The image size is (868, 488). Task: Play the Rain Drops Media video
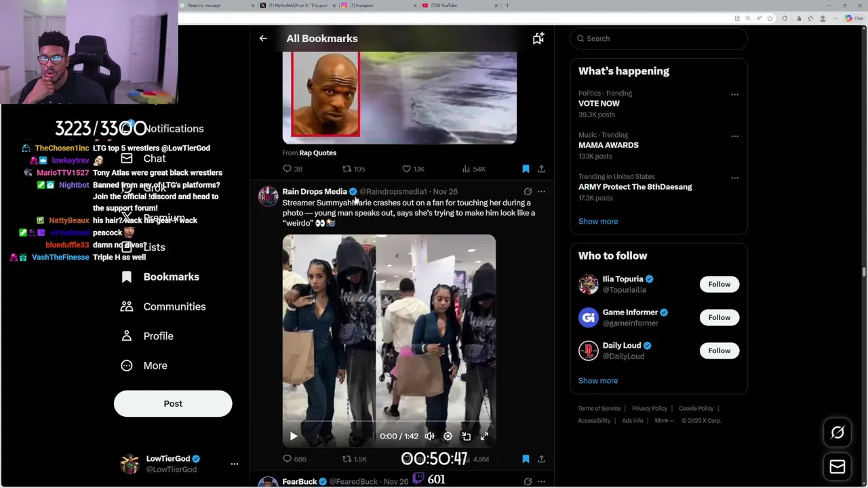[x=294, y=436]
